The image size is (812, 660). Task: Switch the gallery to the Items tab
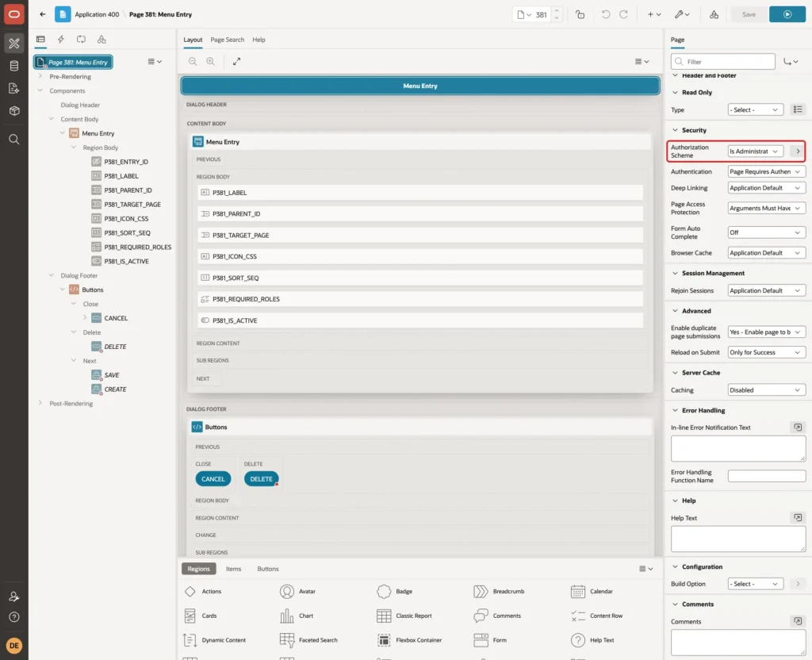(234, 569)
